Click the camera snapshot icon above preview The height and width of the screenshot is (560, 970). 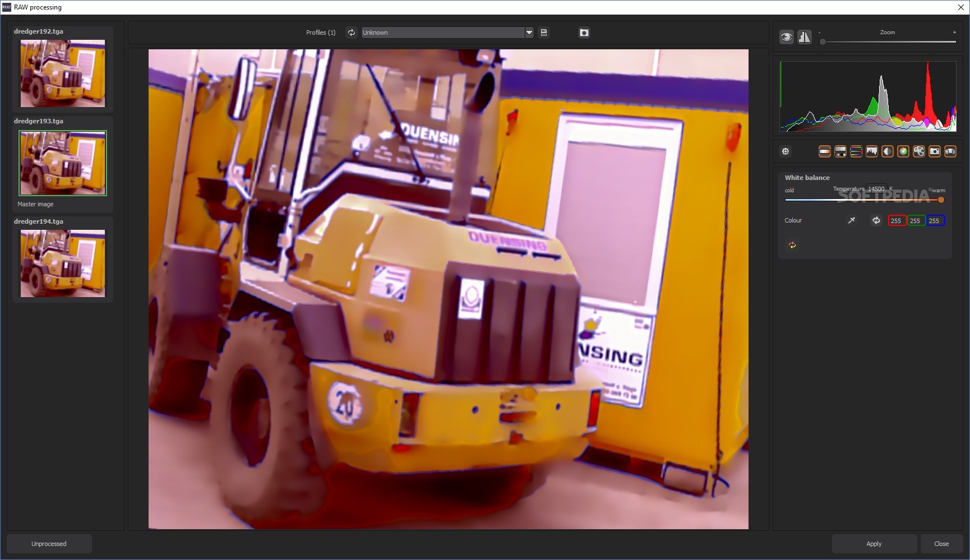point(584,33)
